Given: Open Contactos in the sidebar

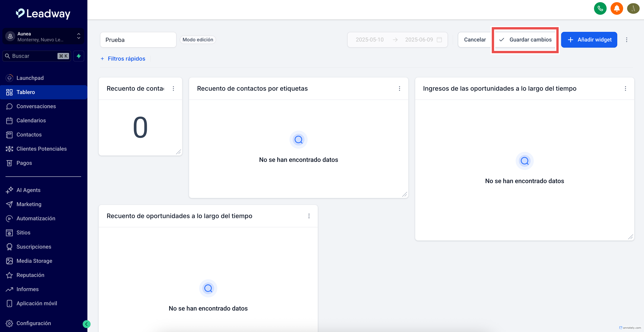Looking at the screenshot, I should [29, 135].
